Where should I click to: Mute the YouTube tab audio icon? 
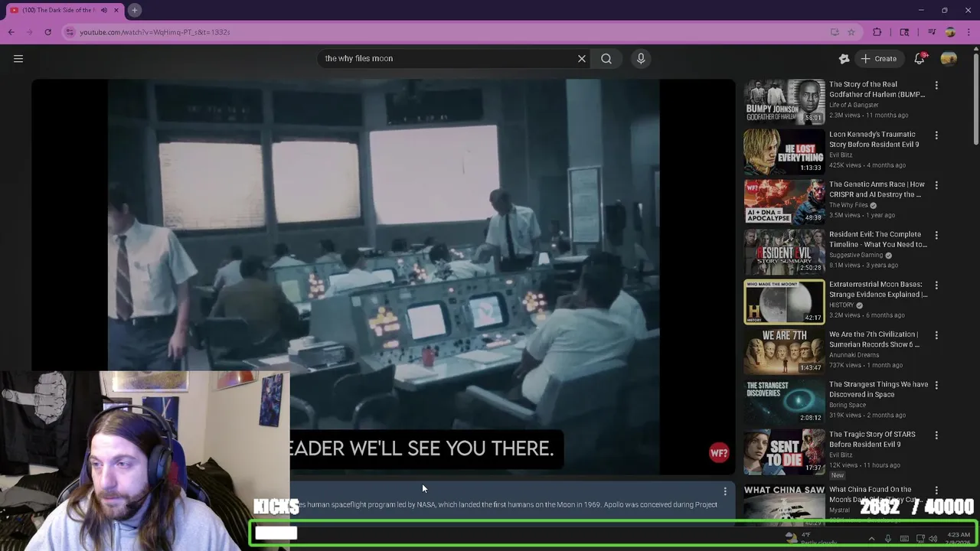(x=104, y=10)
